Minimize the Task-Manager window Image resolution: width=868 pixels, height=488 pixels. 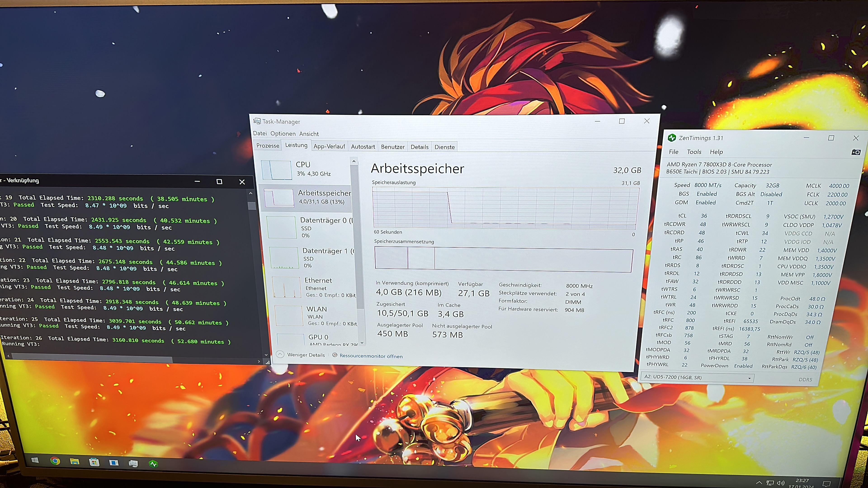597,121
